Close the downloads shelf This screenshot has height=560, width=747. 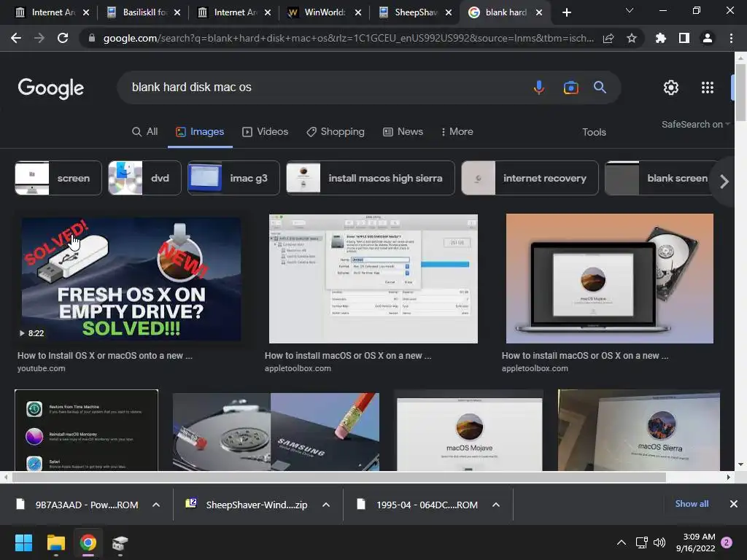click(734, 504)
